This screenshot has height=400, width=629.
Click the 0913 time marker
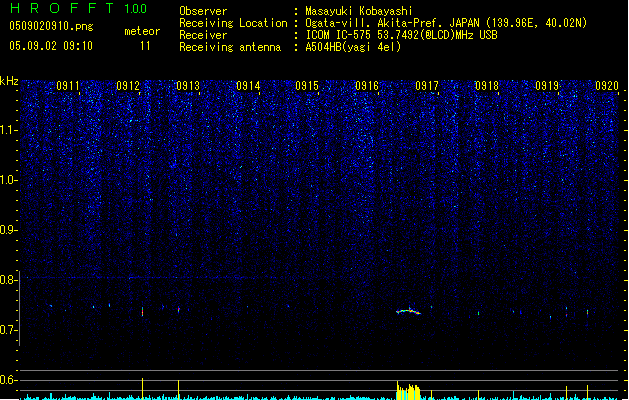188,86
